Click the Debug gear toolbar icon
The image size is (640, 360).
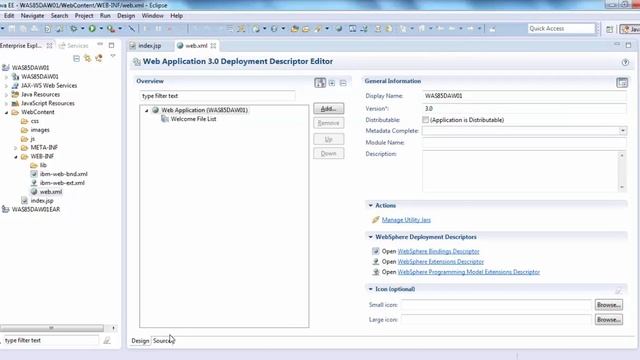74,29
